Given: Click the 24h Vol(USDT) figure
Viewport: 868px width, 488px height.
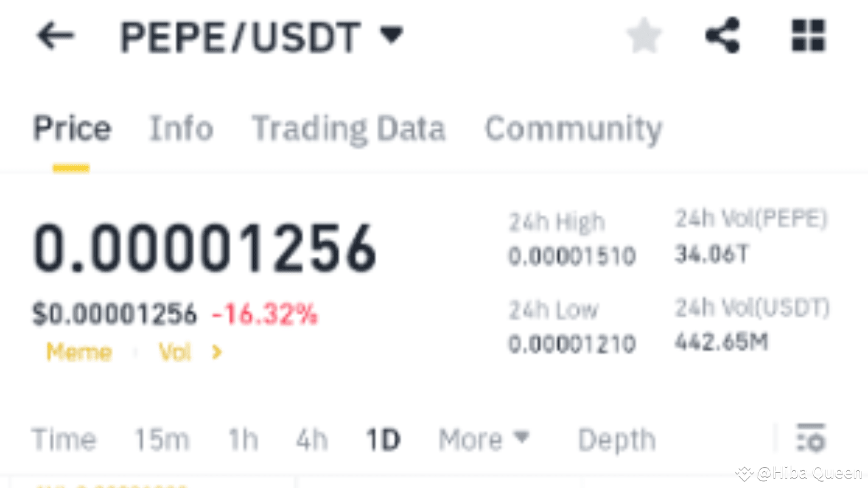Looking at the screenshot, I should click(721, 342).
